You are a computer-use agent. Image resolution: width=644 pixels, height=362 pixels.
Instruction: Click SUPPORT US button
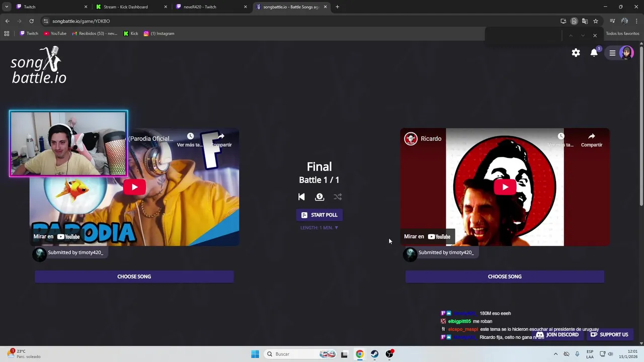609,335
